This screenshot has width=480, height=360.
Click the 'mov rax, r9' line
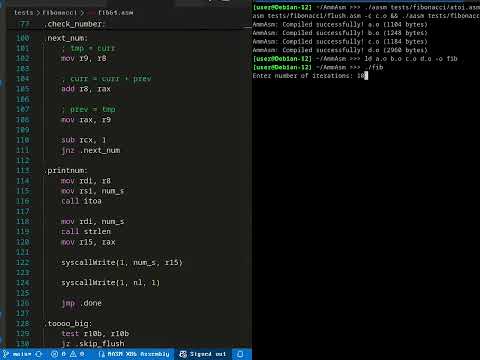click(86, 120)
